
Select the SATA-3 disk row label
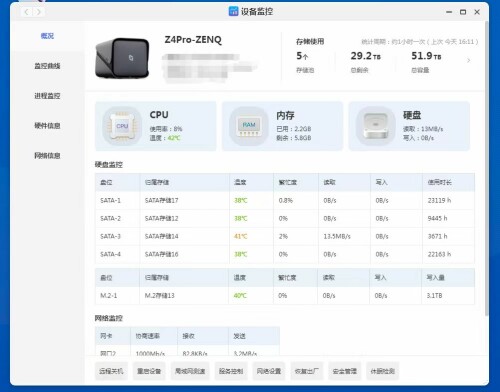110,236
